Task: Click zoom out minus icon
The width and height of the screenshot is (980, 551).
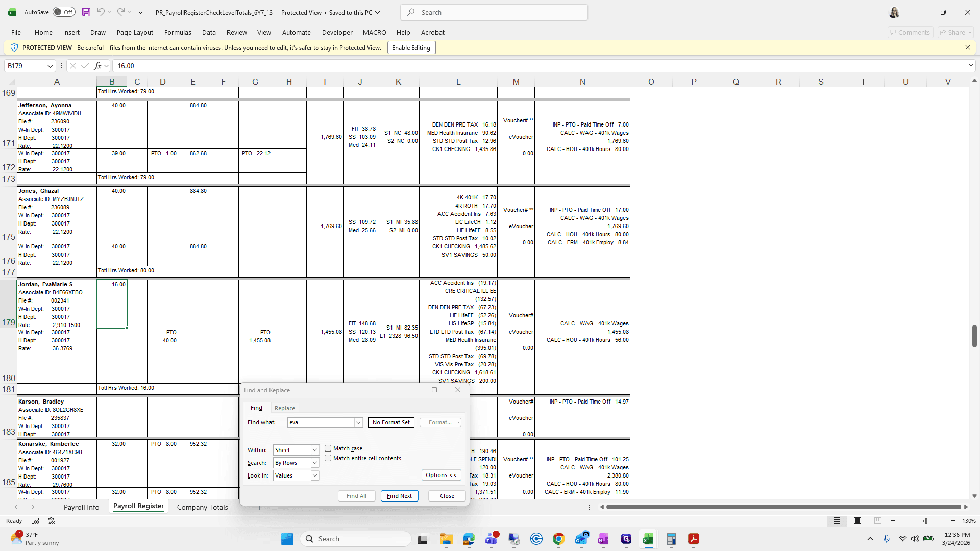Action: [893, 521]
